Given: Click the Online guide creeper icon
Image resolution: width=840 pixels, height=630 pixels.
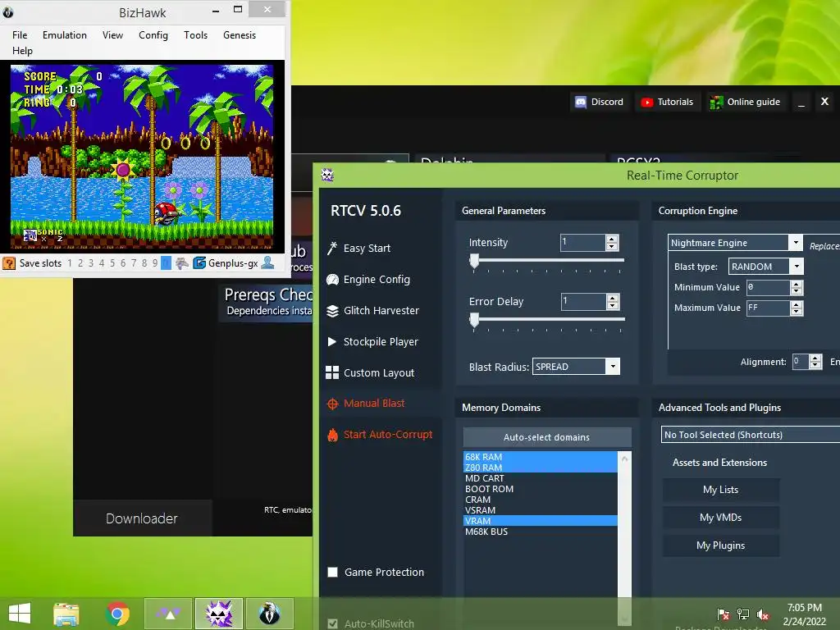Looking at the screenshot, I should pos(716,102).
